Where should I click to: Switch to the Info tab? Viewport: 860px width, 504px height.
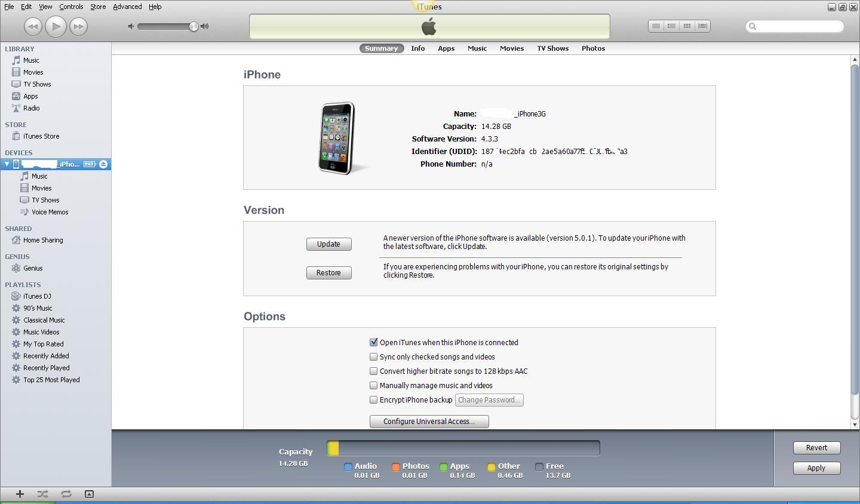point(418,48)
